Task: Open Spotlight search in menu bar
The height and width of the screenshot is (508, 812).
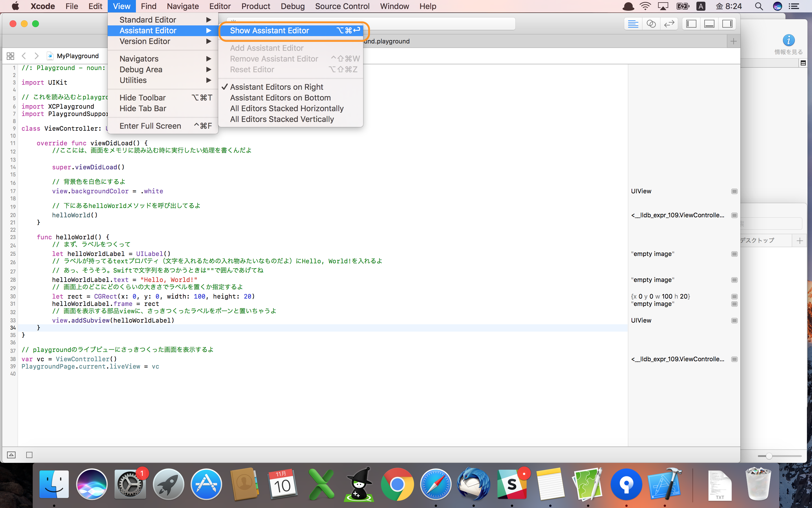Action: 759,6
